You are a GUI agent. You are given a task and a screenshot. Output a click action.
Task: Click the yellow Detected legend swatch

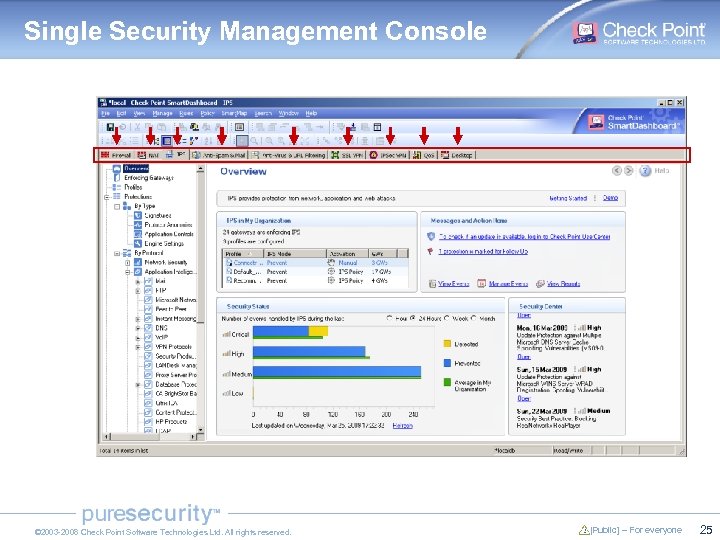[x=447, y=343]
